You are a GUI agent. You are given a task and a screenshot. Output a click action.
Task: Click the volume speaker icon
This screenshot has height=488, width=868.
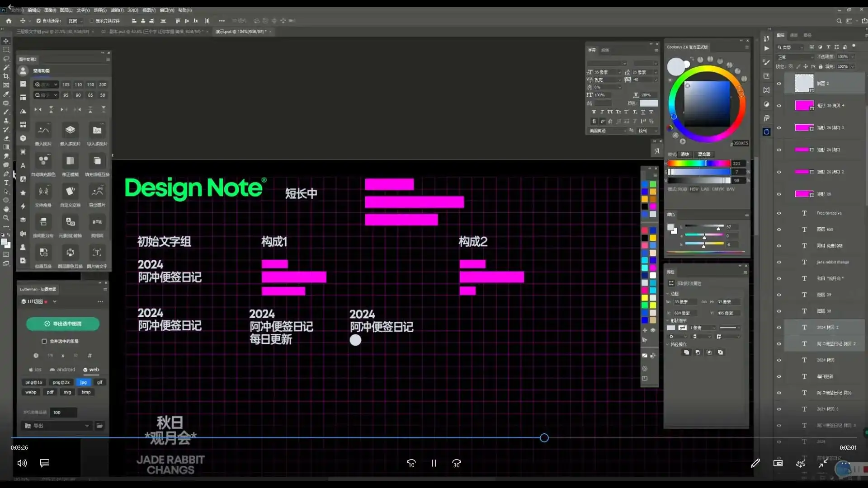22,463
